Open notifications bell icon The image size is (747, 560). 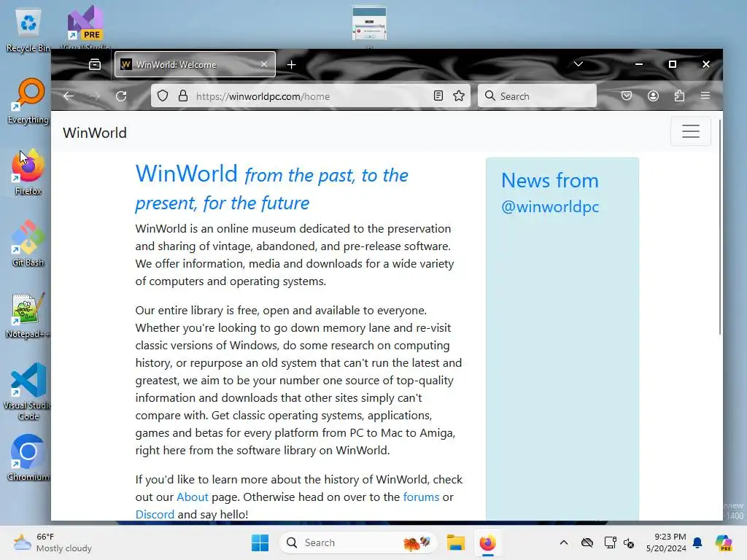click(697, 542)
